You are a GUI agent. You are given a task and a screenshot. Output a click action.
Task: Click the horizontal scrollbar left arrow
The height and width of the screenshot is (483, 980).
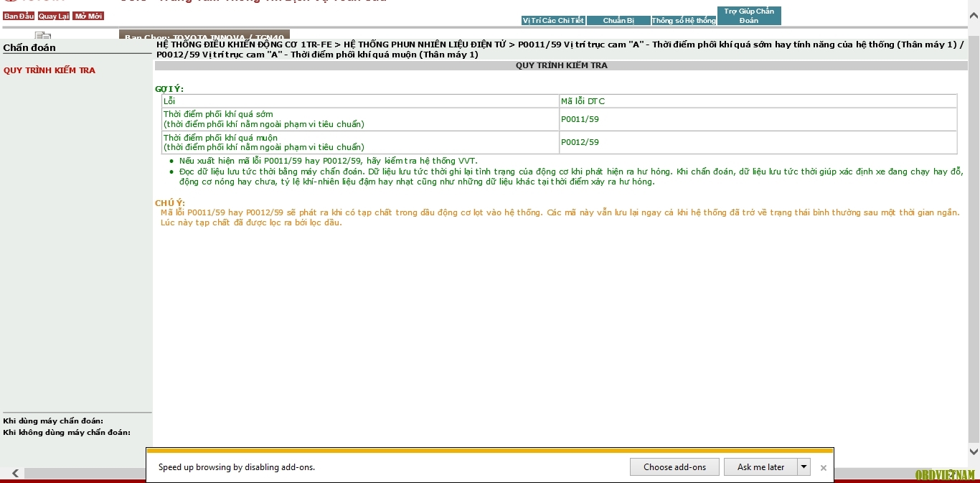[x=15, y=474]
